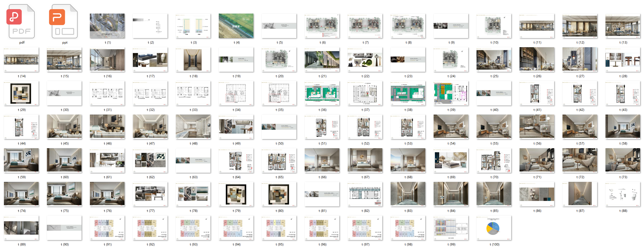Screen dimensions: 644x251
Task: Click the file name label t (50)
Action: pyautogui.click(x=279, y=144)
